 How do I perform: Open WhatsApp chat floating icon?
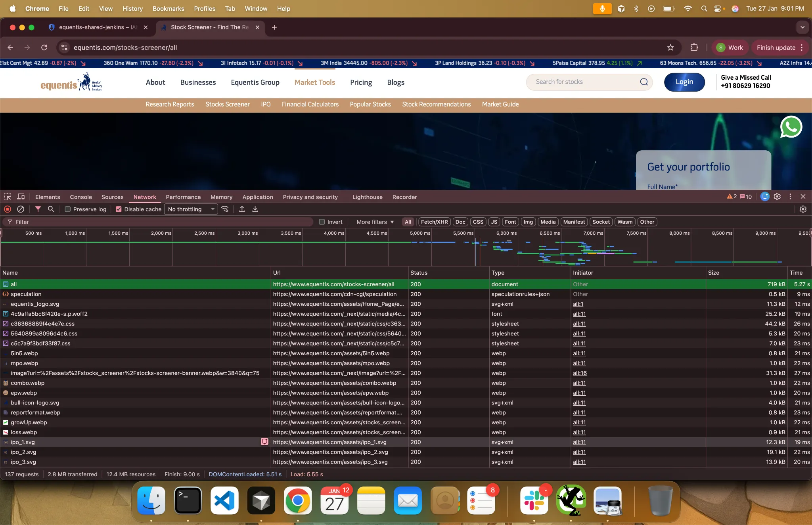pos(791,127)
